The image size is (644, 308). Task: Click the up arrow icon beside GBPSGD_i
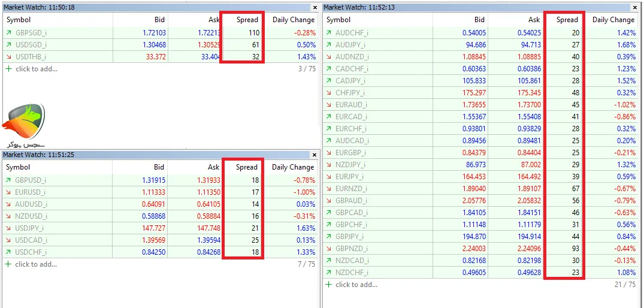(x=8, y=33)
